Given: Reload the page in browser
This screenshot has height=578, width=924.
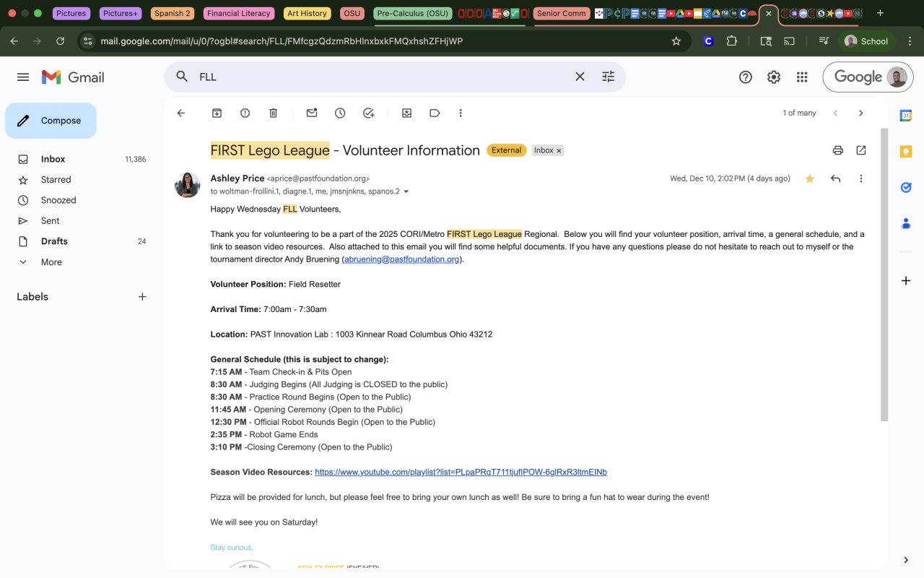Looking at the screenshot, I should (61, 41).
